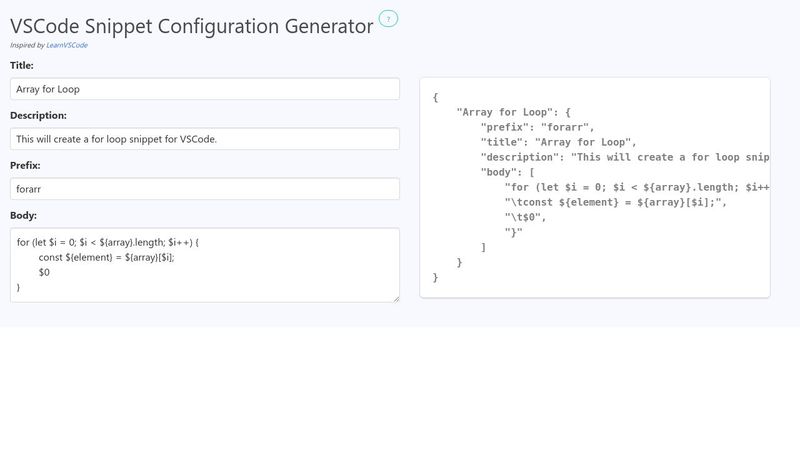Screen dimensions: 800x450
Task: Click the "for (let $i = 0" output line
Action: (637, 187)
